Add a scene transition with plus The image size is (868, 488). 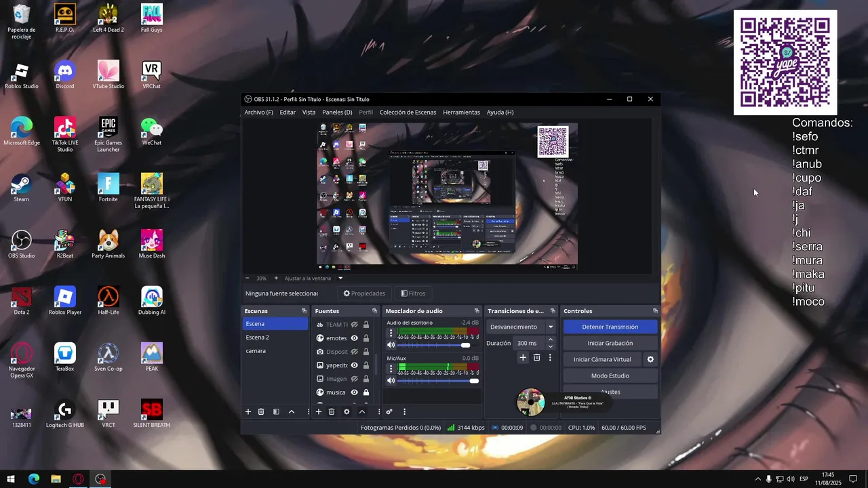523,357
